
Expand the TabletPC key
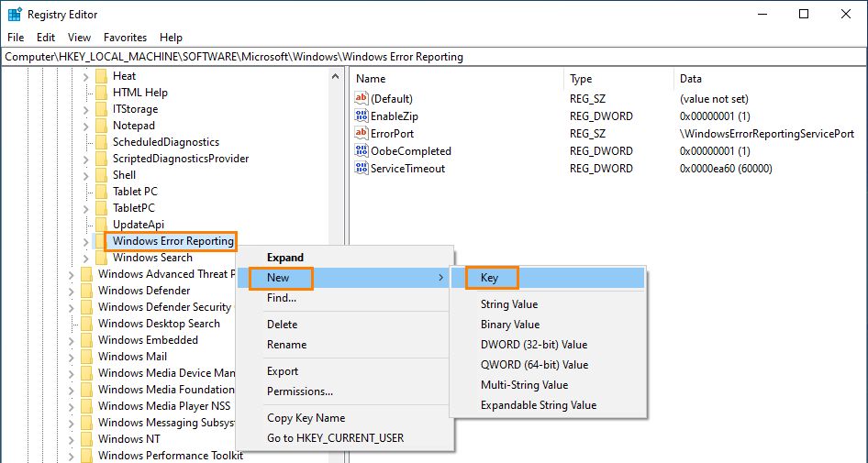[x=86, y=208]
